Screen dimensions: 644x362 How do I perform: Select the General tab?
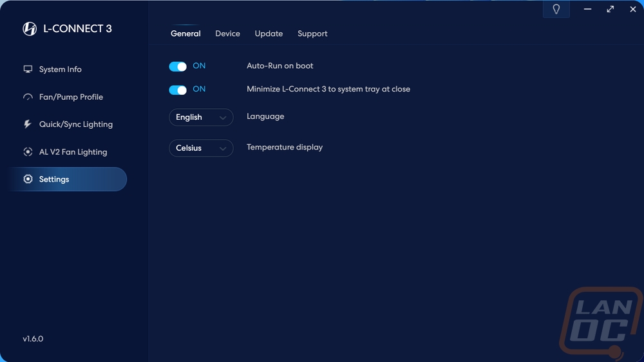[185, 33]
